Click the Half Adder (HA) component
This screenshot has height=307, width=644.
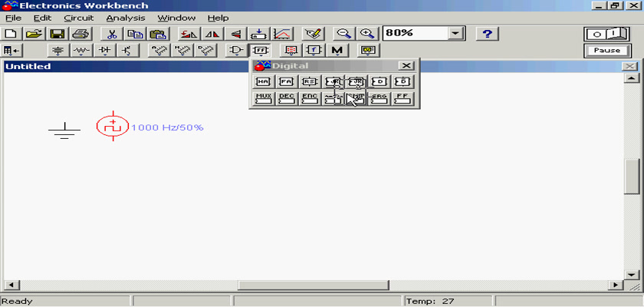264,81
